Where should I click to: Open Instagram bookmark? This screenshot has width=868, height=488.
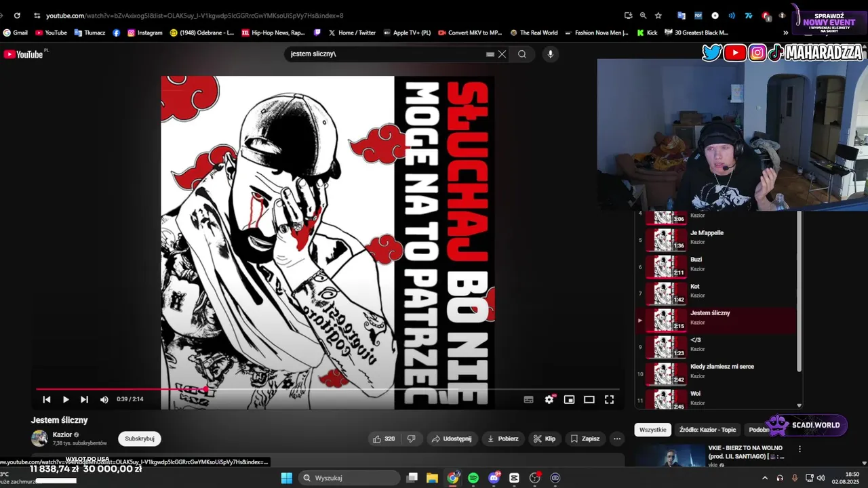144,33
